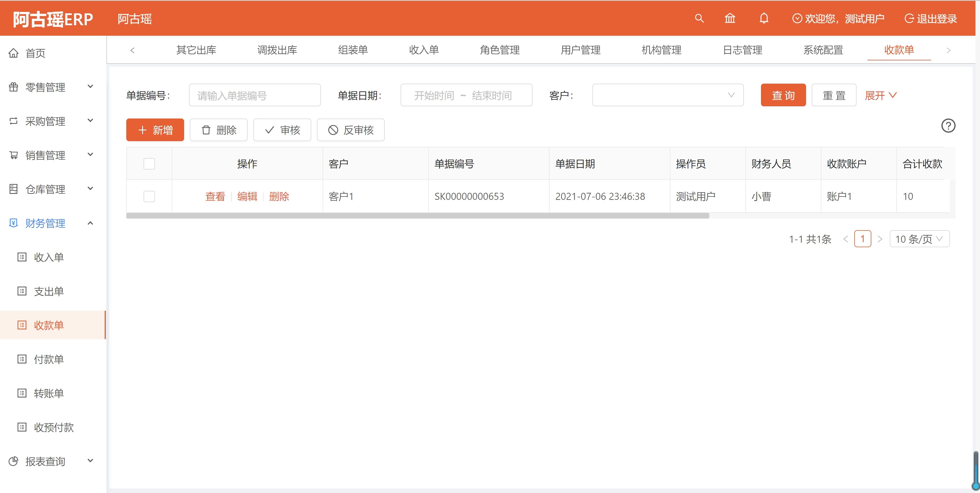Open the 编辑 link in the table row
Screen dimensions: 980x493
click(x=247, y=196)
